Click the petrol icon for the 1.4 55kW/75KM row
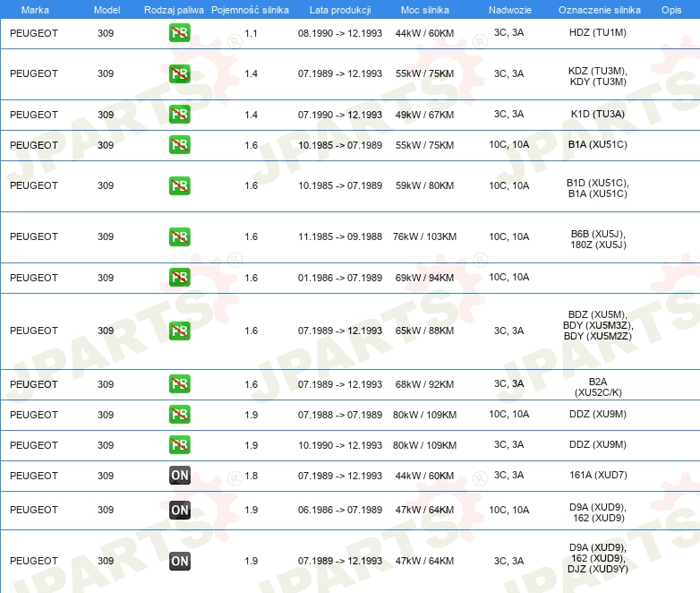The image size is (700, 593). pyautogui.click(x=179, y=73)
